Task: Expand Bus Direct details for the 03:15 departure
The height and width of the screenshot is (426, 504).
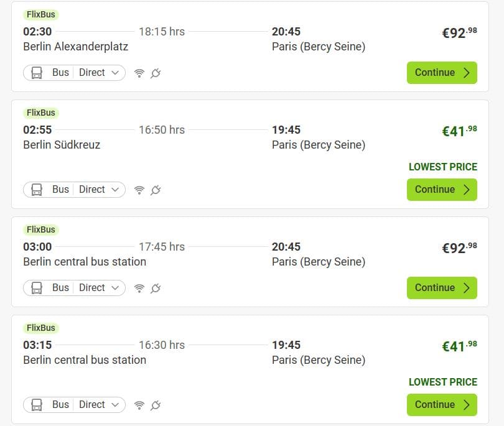Action: point(74,405)
